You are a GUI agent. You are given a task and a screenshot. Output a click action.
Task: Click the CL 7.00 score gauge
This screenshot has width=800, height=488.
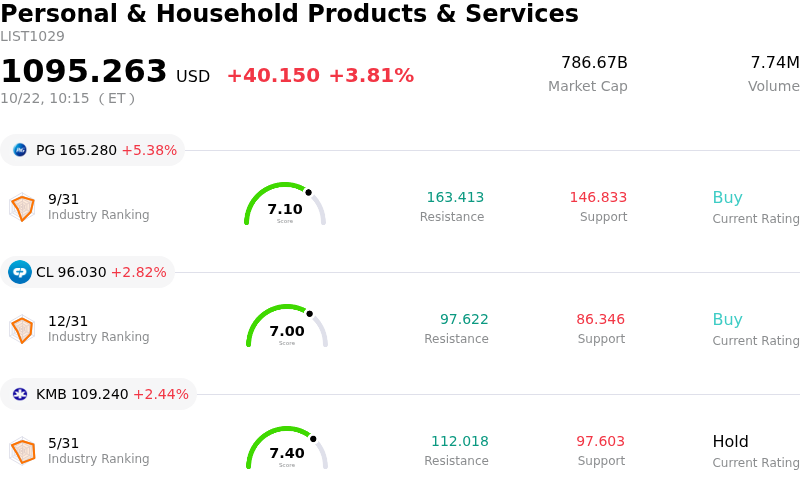tap(287, 326)
